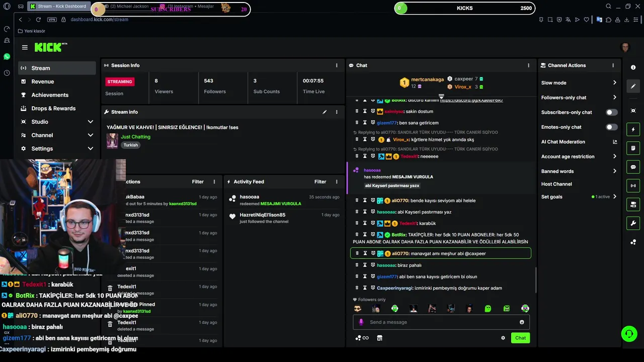Click the chat bubble icon in right sidebar
Image resolution: width=644 pixels, height=362 pixels.
pos(633,167)
